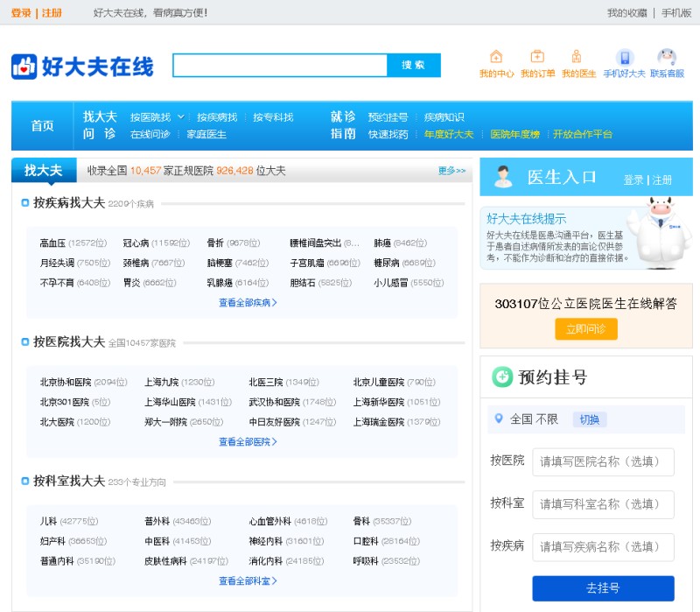Open 上海华山医院 hospital link

(170, 402)
